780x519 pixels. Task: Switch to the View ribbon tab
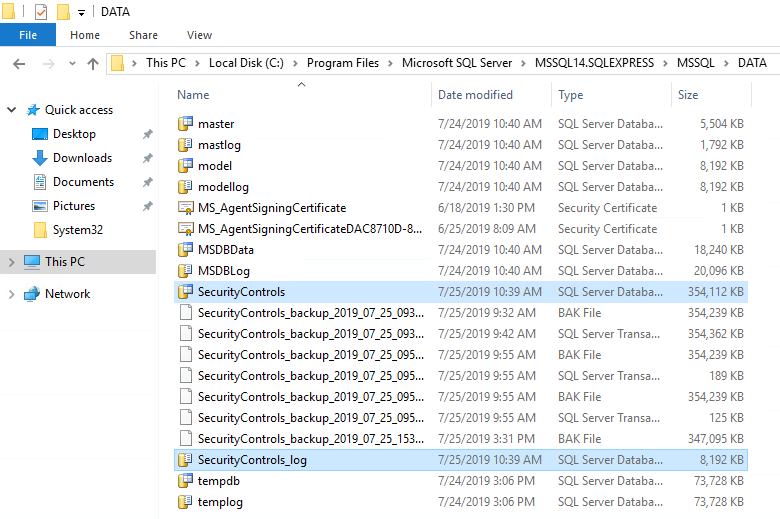click(x=199, y=35)
